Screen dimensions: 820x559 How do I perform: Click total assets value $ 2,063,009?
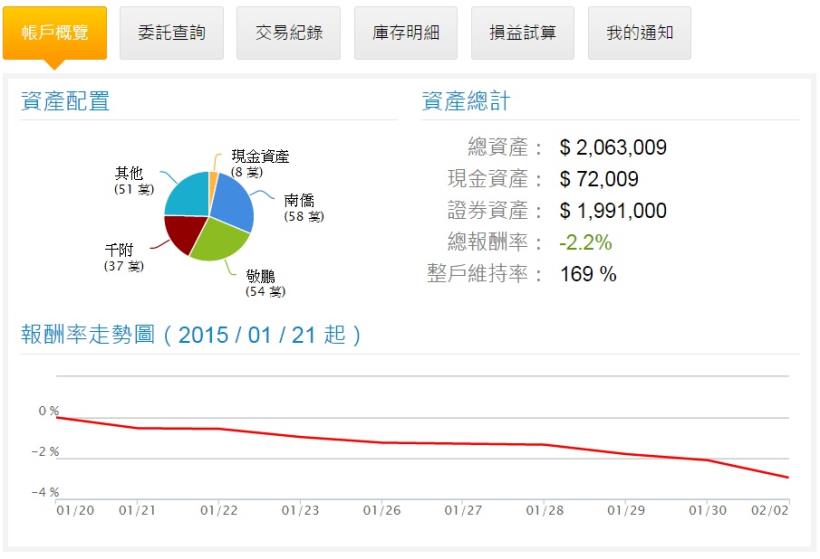613,147
